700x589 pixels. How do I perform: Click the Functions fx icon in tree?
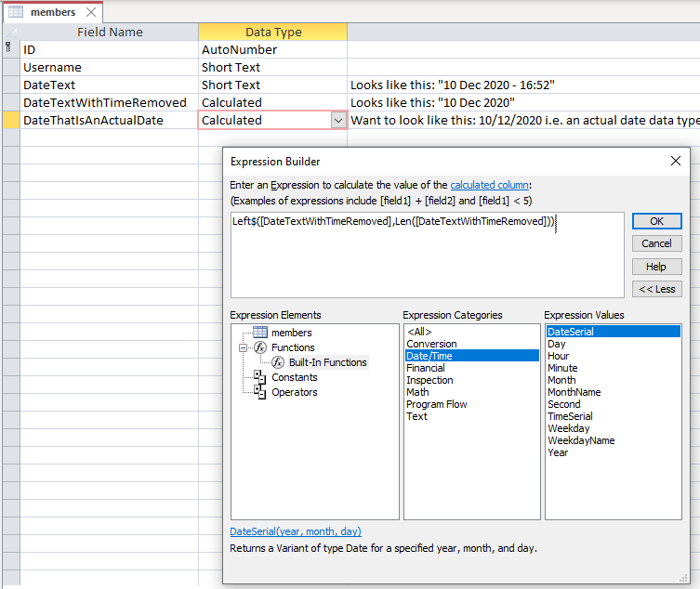(260, 347)
